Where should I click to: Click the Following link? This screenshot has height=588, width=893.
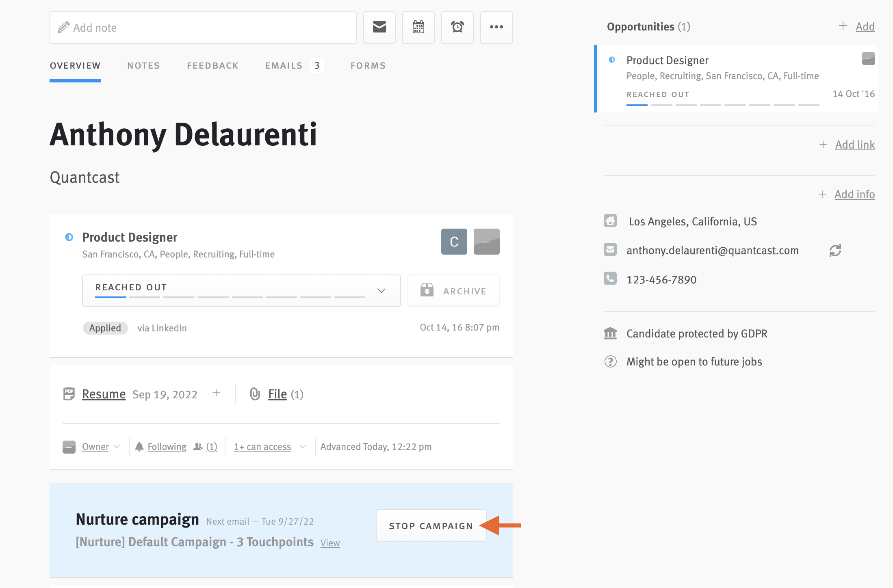[x=167, y=447]
